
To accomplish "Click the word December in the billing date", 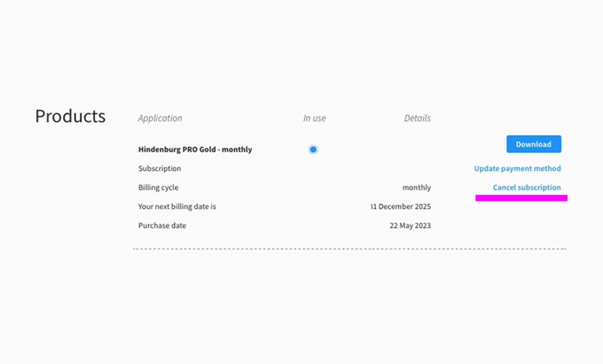I will pyautogui.click(x=395, y=207).
